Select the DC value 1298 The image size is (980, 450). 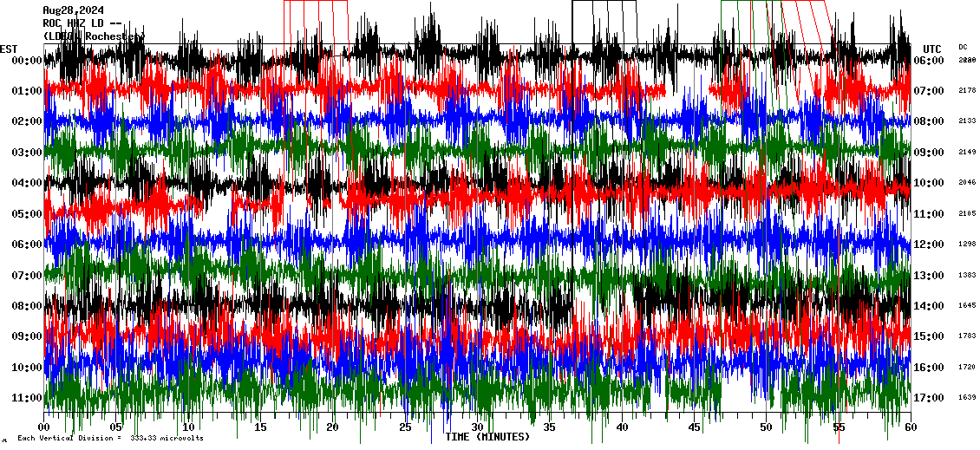click(967, 245)
